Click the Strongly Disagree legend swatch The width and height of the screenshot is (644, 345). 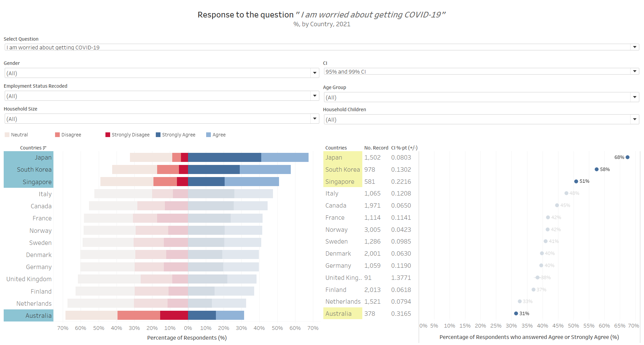[108, 135]
